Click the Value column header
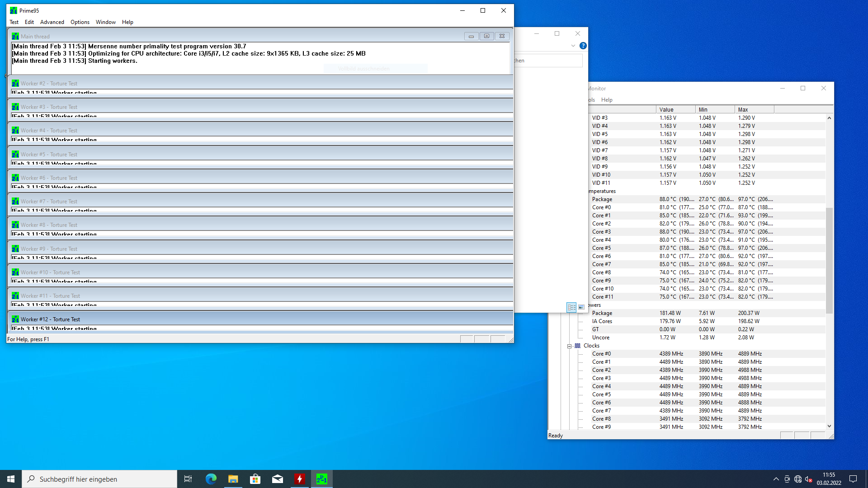This screenshot has width=868, height=488. (675, 110)
